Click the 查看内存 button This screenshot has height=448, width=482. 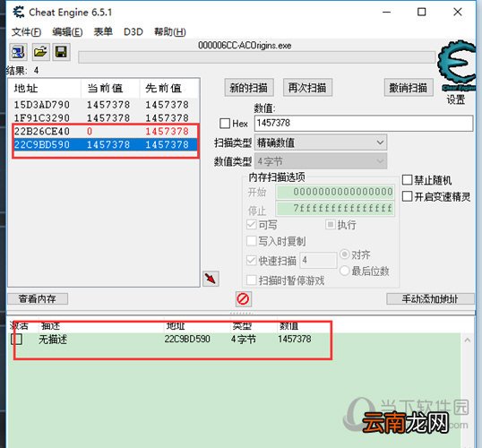(x=38, y=298)
